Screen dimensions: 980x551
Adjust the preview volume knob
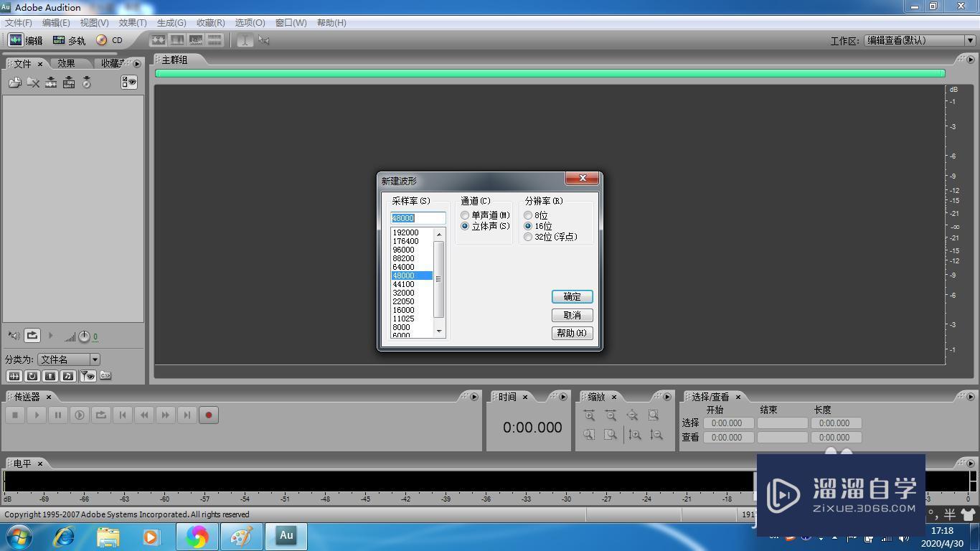pyautogui.click(x=84, y=336)
